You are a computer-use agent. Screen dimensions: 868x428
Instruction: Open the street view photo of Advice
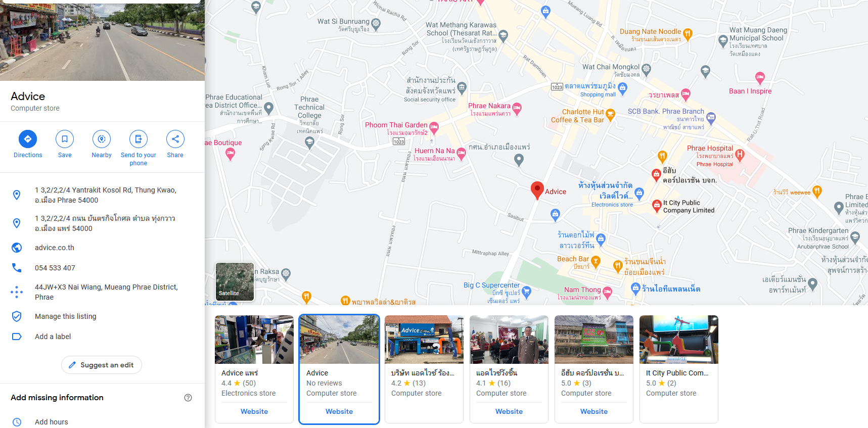coord(102,40)
